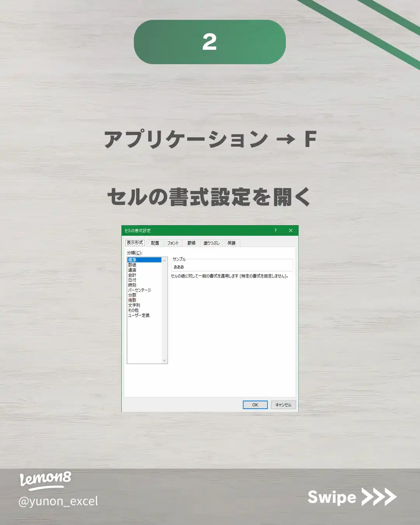Image resolution: width=420 pixels, height=525 pixels.
Task: Click the help question mark icon
Action: tap(275, 231)
